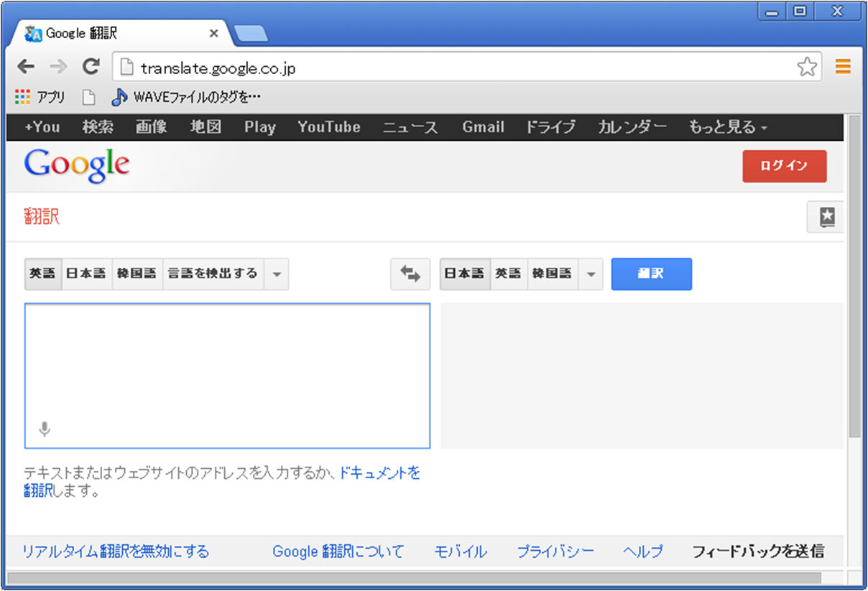Viewport: 868px width, 591px height.
Task: Select 日本語 as the source language
Action: [x=86, y=274]
